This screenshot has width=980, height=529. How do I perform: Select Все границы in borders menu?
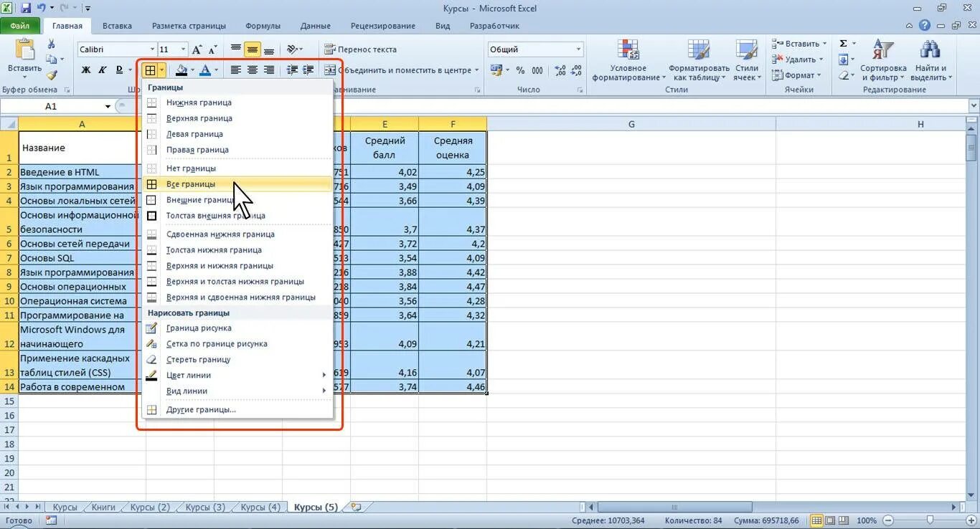click(237, 184)
